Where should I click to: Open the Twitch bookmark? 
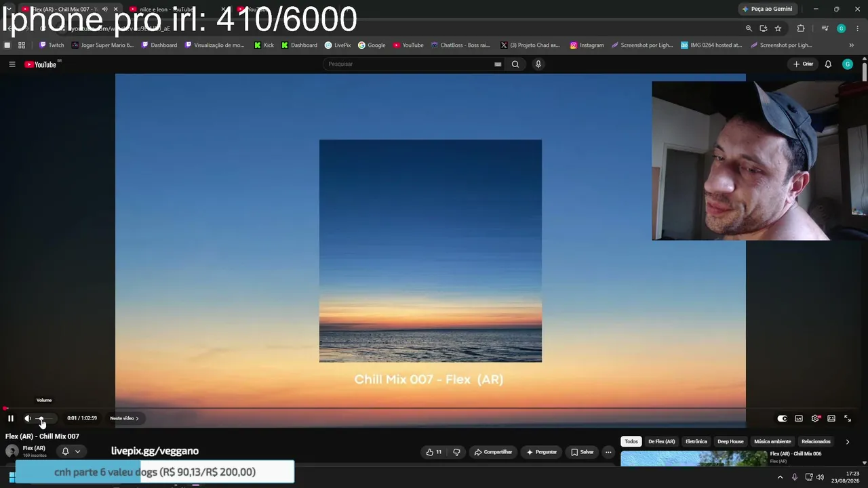(x=52, y=45)
